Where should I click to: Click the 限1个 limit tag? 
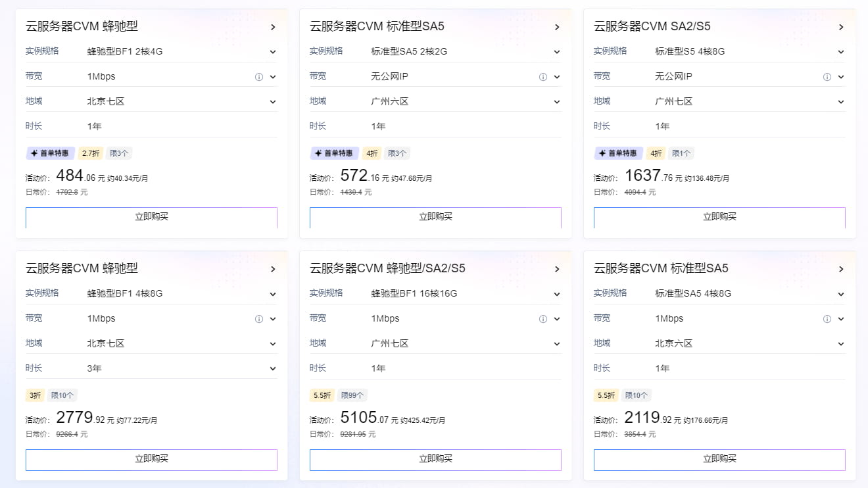pyautogui.click(x=681, y=153)
